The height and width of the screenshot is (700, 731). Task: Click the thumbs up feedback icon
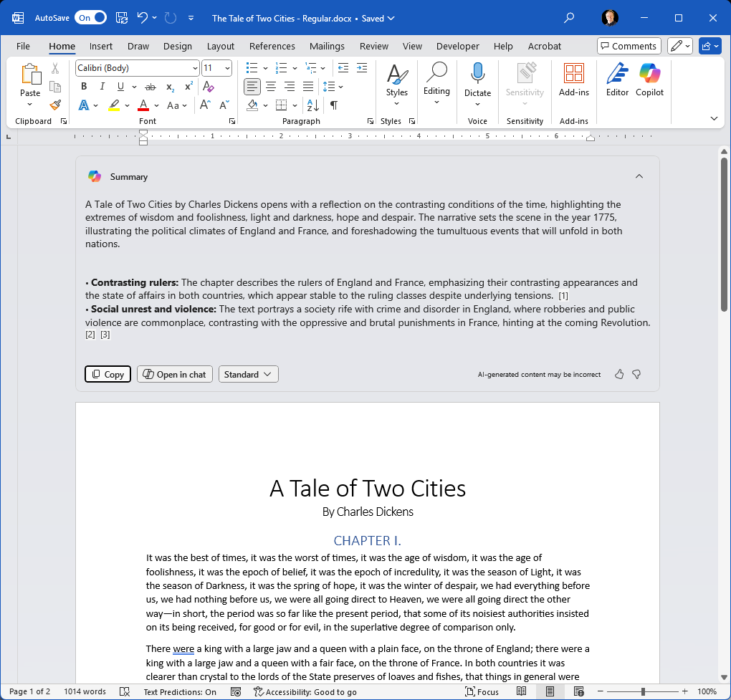(x=618, y=374)
